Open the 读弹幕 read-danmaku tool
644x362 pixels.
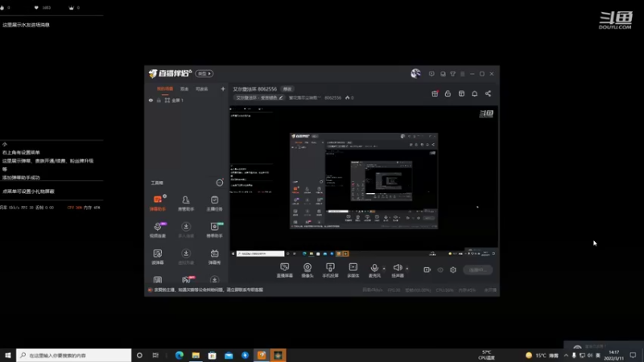point(158,257)
